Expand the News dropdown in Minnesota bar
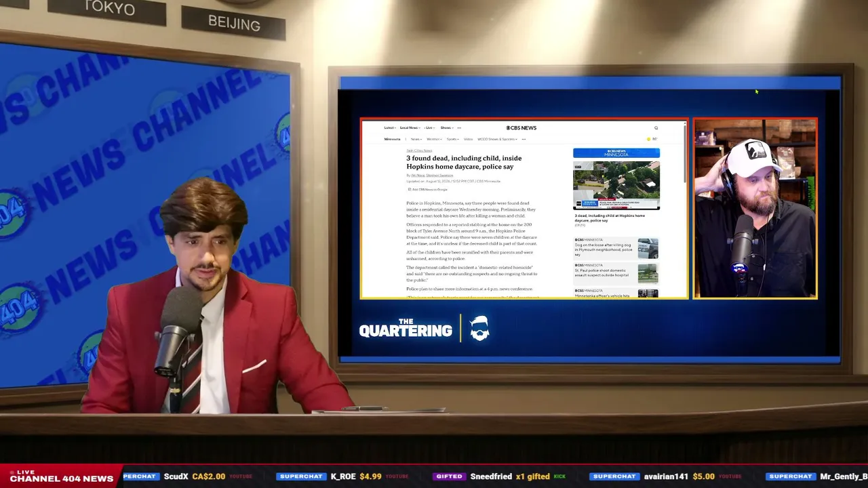Viewport: 868px width, 488px height. (416, 139)
